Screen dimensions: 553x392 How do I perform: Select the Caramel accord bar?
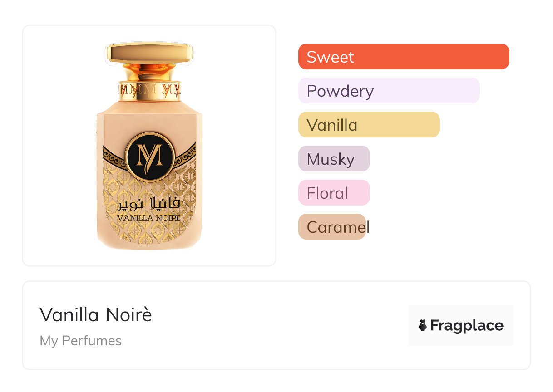[x=332, y=227]
